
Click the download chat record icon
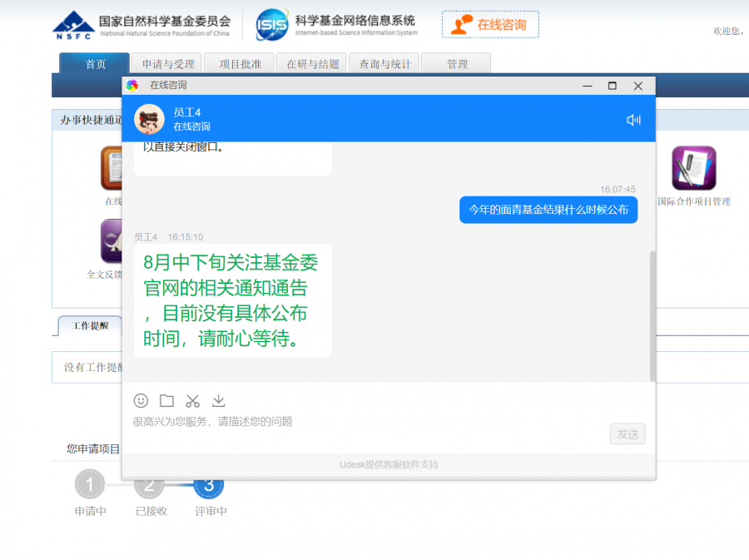[218, 400]
